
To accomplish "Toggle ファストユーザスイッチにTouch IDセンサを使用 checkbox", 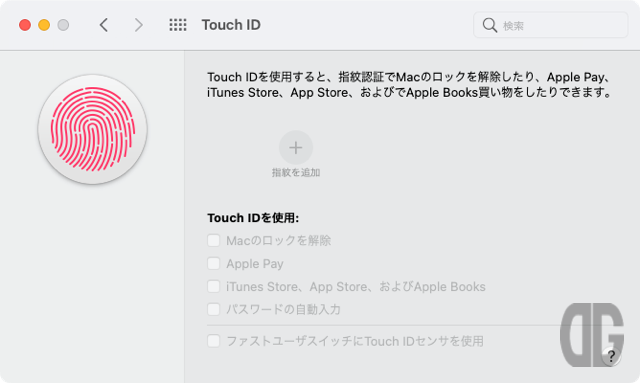I will (x=213, y=341).
